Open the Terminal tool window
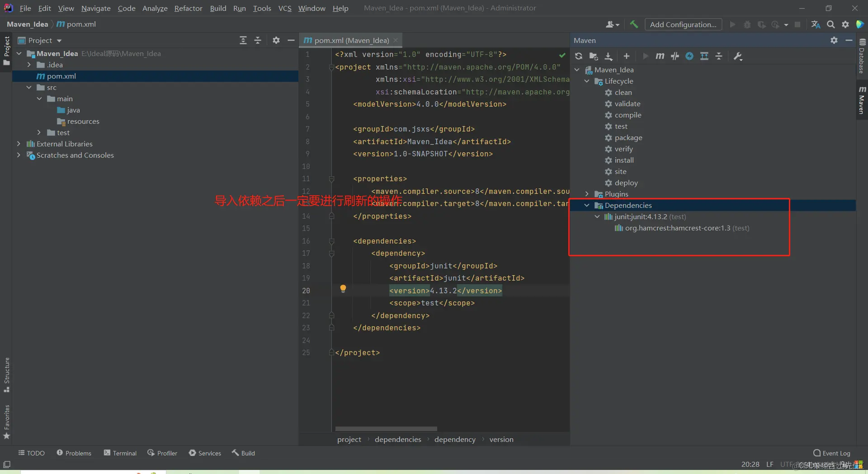Viewport: 868px width, 474px height. point(120,453)
